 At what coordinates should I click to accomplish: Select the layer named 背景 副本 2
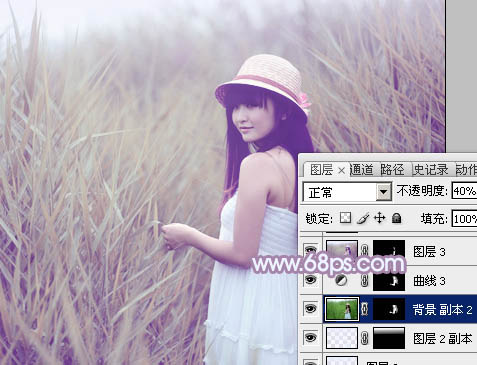point(442,310)
